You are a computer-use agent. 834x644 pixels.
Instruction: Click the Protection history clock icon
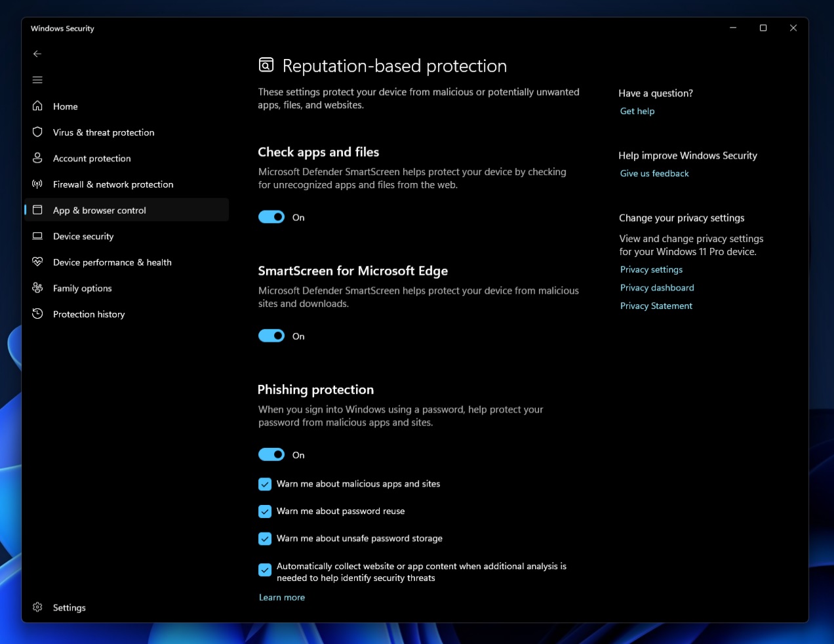(x=37, y=314)
